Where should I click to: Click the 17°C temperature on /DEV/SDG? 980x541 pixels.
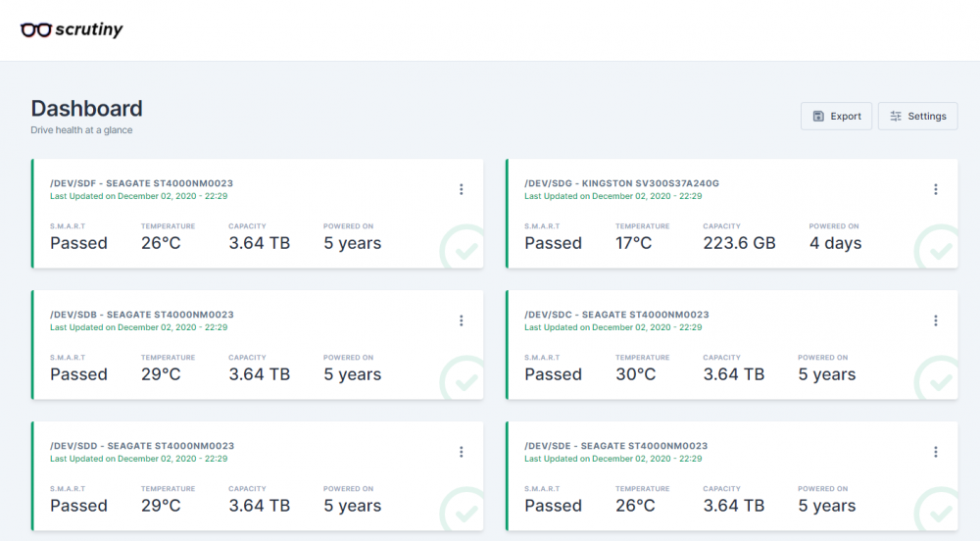tap(633, 243)
